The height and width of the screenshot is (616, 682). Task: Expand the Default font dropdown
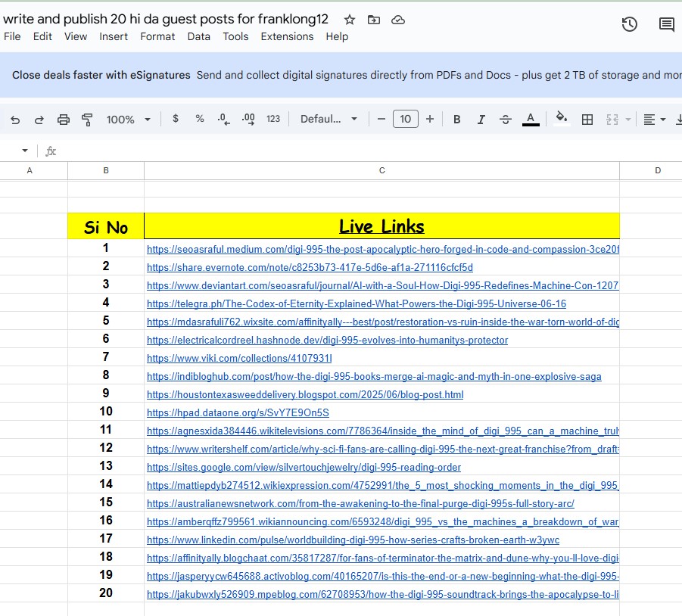(329, 119)
